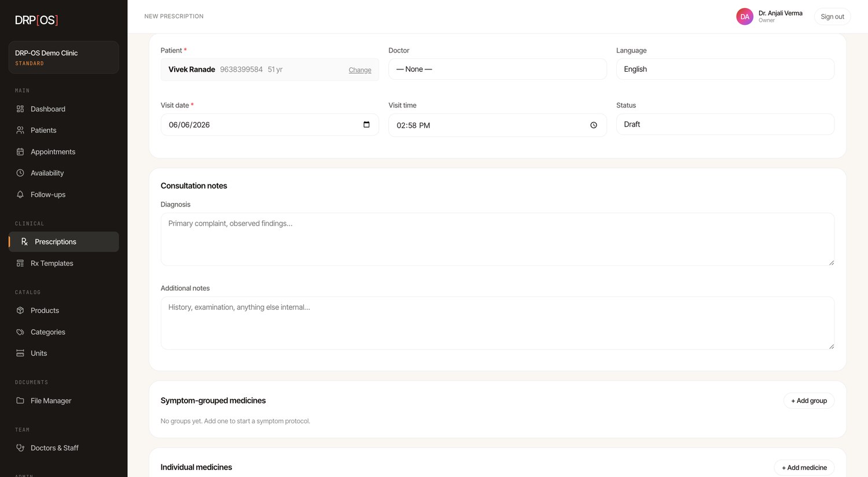Viewport: 868px width, 477px height.
Task: Click the Patients people icon
Action: (20, 130)
